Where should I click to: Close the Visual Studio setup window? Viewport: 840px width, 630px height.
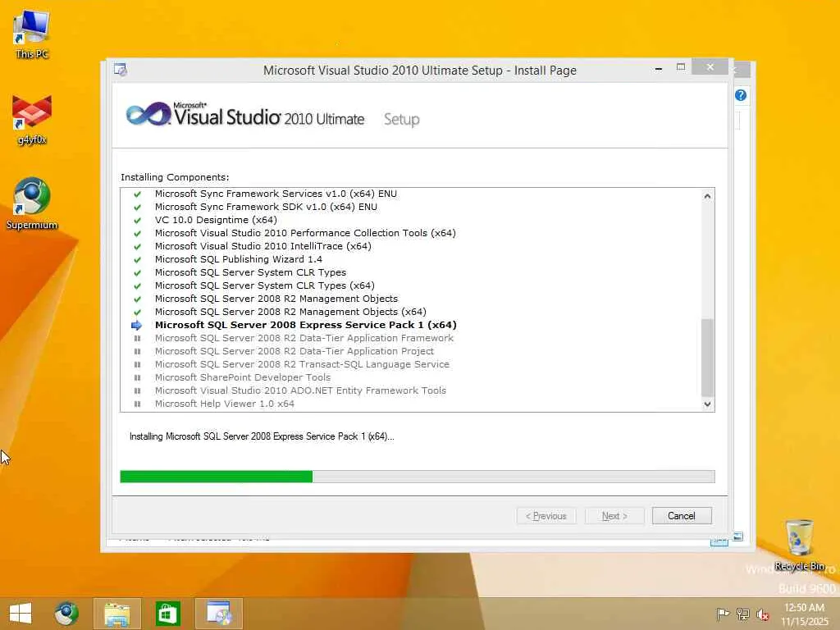(710, 67)
